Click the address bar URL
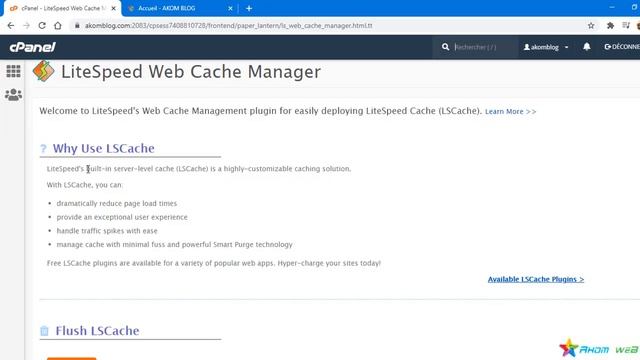This screenshot has width=640, height=360. click(x=229, y=25)
